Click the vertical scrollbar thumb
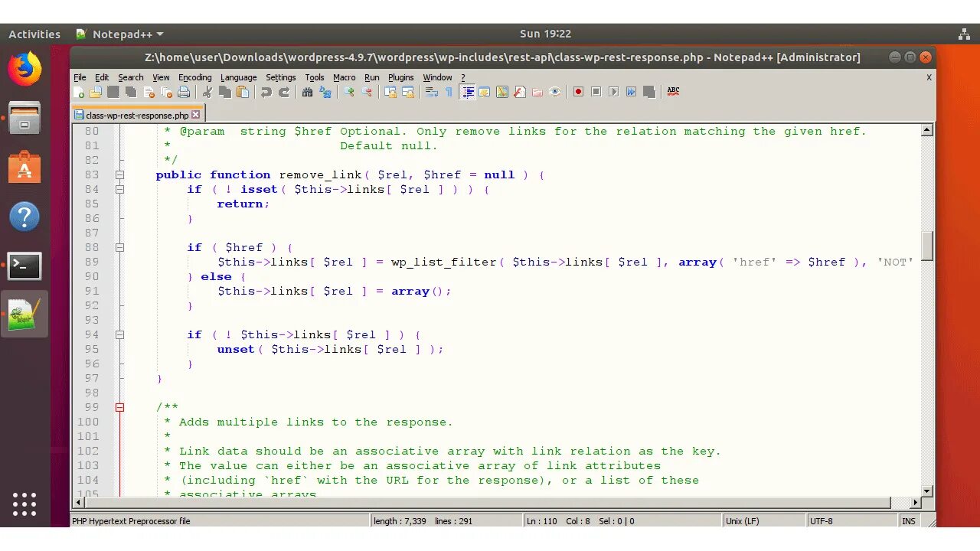Viewport: 980px width, 551px height. tap(927, 246)
